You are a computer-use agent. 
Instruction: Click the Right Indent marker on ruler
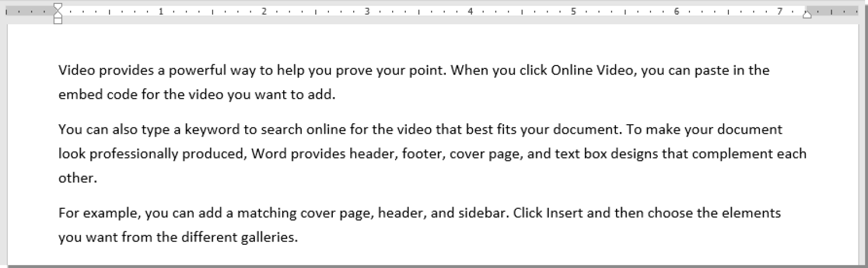tap(807, 14)
